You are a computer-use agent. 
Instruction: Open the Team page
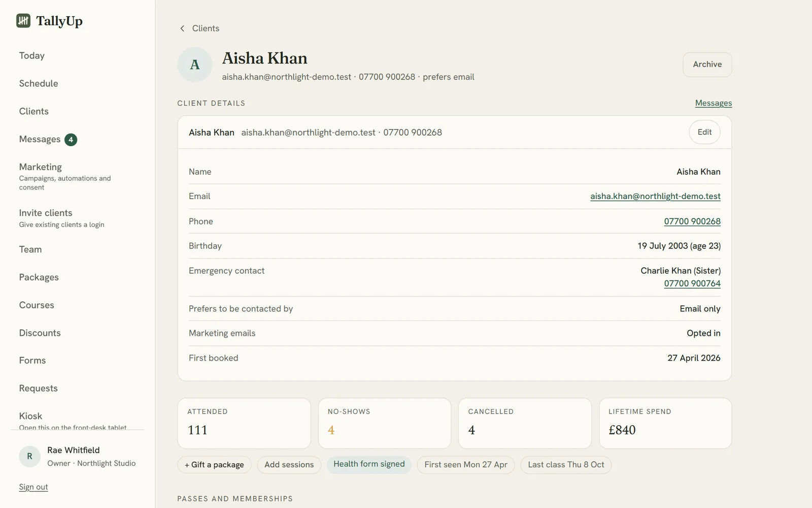click(30, 249)
